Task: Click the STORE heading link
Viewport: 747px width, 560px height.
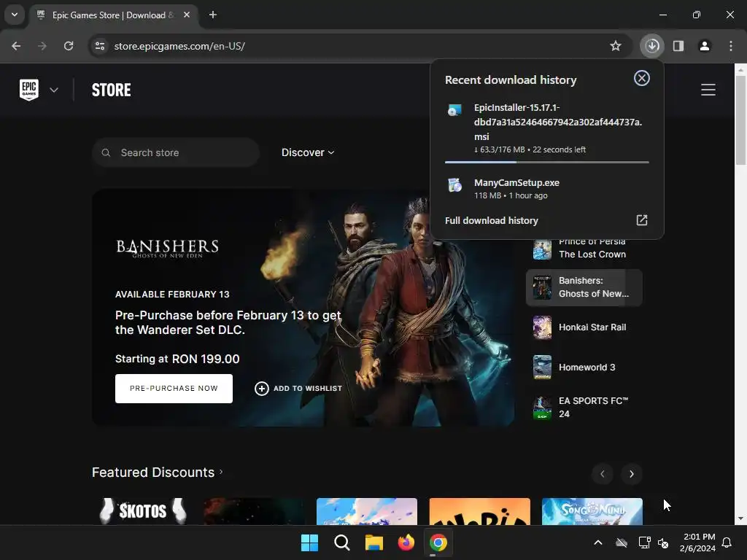Action: point(111,90)
